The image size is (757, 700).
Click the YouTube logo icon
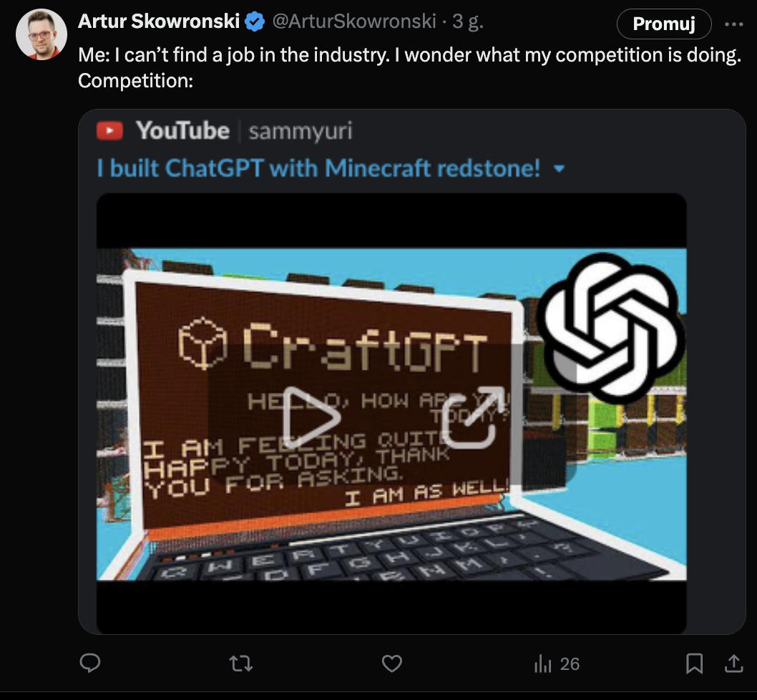[x=109, y=131]
